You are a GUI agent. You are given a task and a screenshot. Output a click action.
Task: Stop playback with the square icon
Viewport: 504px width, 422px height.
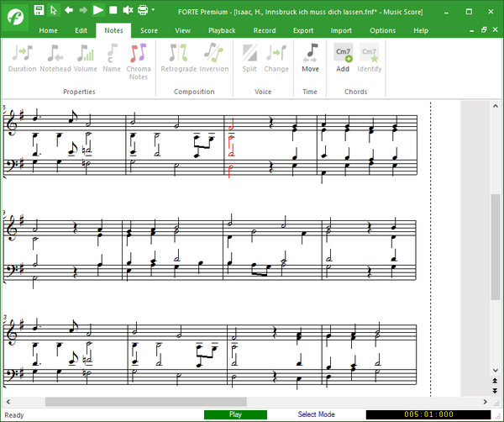pos(113,10)
